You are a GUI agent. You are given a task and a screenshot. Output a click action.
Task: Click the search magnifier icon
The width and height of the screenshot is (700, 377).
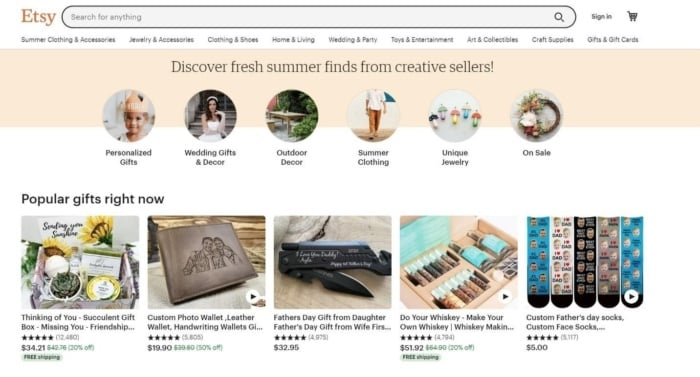click(x=558, y=17)
